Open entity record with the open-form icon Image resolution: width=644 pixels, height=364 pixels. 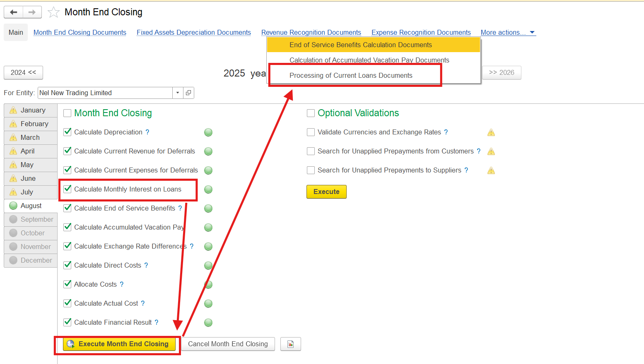pyautogui.click(x=188, y=93)
